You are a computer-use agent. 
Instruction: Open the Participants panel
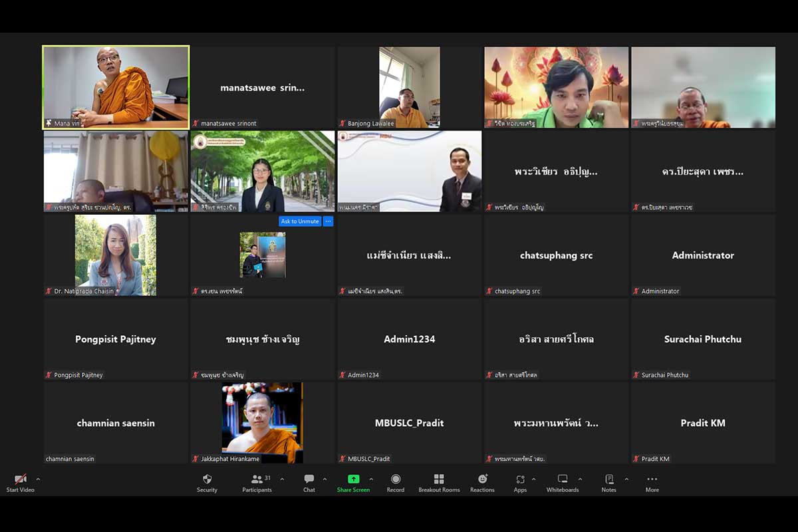257,483
